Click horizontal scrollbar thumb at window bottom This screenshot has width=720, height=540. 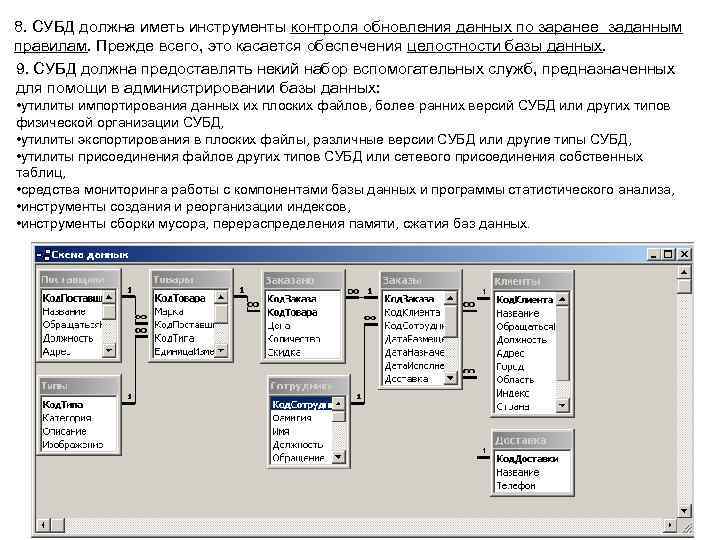point(57,524)
